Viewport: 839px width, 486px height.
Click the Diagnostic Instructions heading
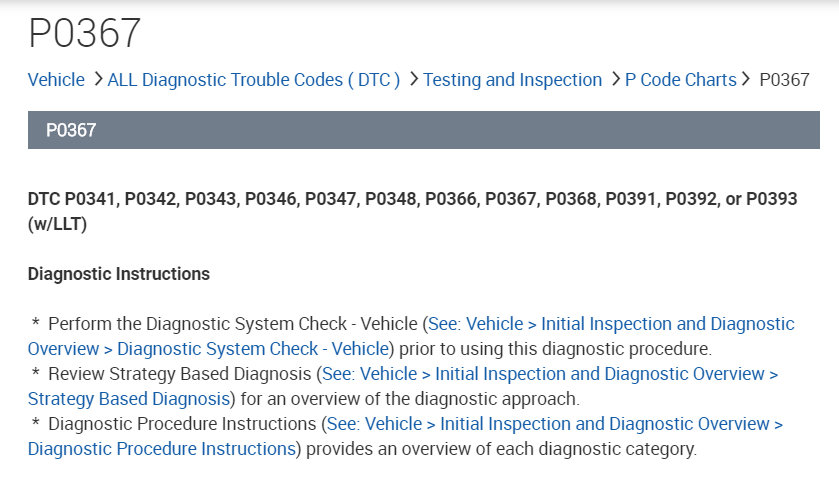pyautogui.click(x=118, y=273)
